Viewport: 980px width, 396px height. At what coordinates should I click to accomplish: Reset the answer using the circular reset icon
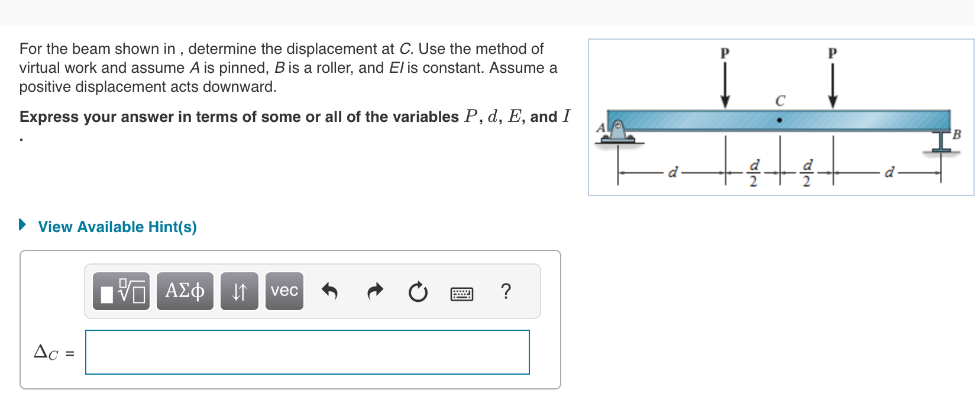coord(417,291)
